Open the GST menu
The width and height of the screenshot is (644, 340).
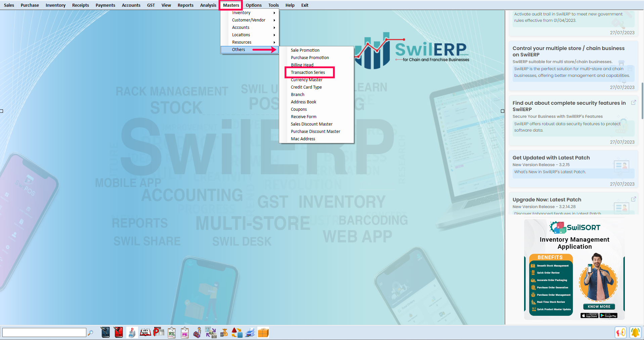click(x=151, y=5)
